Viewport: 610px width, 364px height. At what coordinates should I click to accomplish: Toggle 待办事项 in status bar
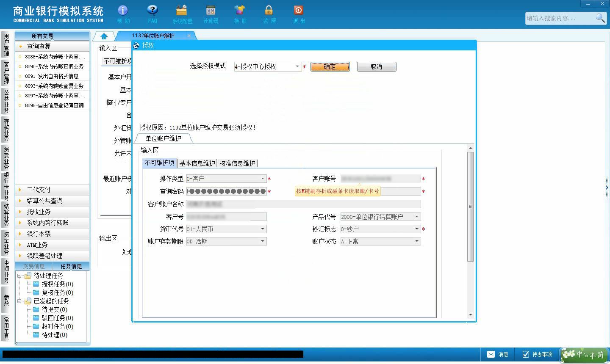tap(537, 354)
